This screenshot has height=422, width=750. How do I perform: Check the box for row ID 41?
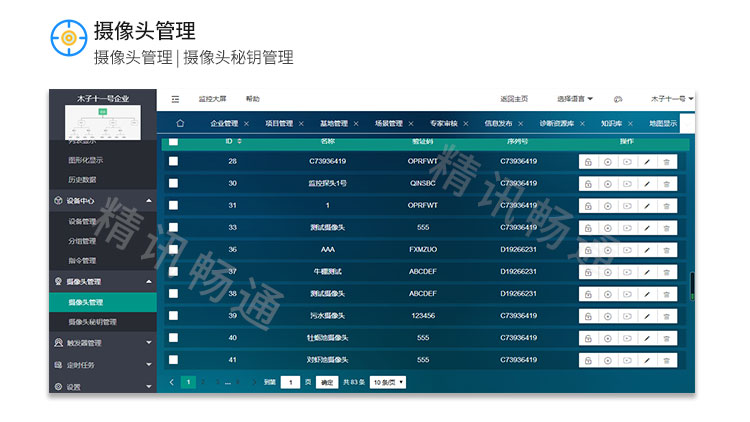coord(173,359)
